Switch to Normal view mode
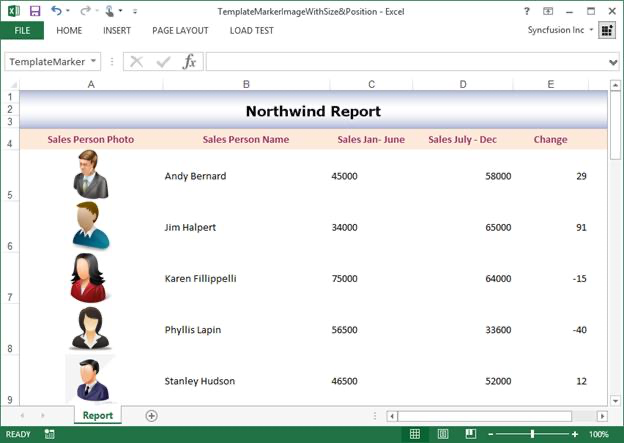 pos(414,435)
